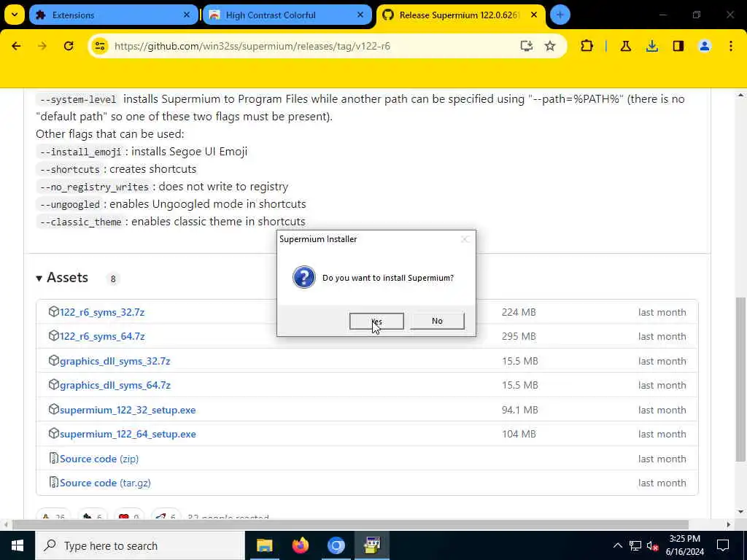
Task: Close the Extensions tab
Action: point(187,15)
